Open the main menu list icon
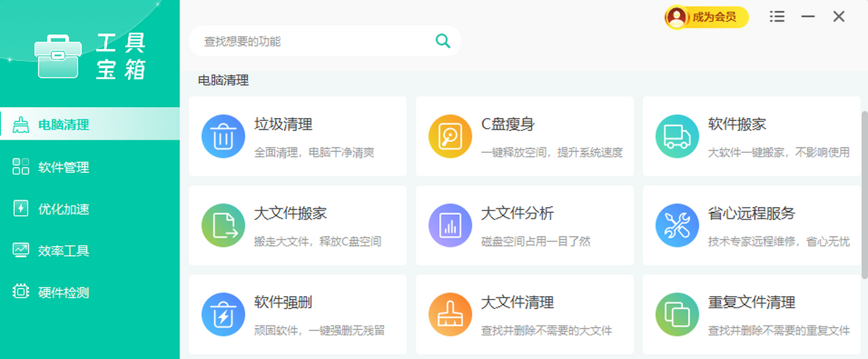This screenshot has width=868, height=359. 778,16
